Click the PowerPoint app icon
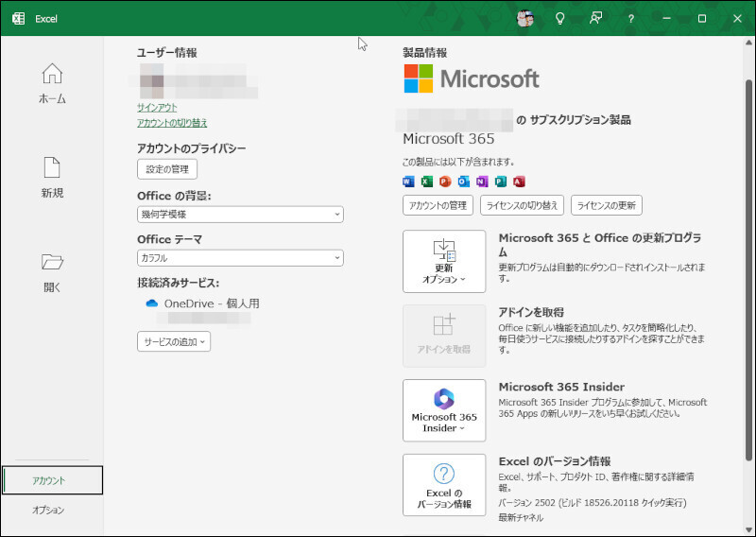 click(445, 182)
